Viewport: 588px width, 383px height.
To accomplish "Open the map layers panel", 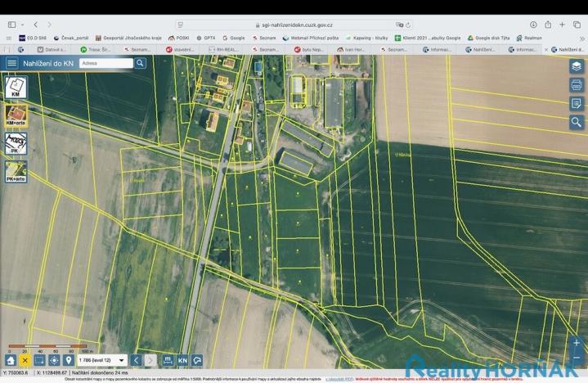I will [577, 67].
